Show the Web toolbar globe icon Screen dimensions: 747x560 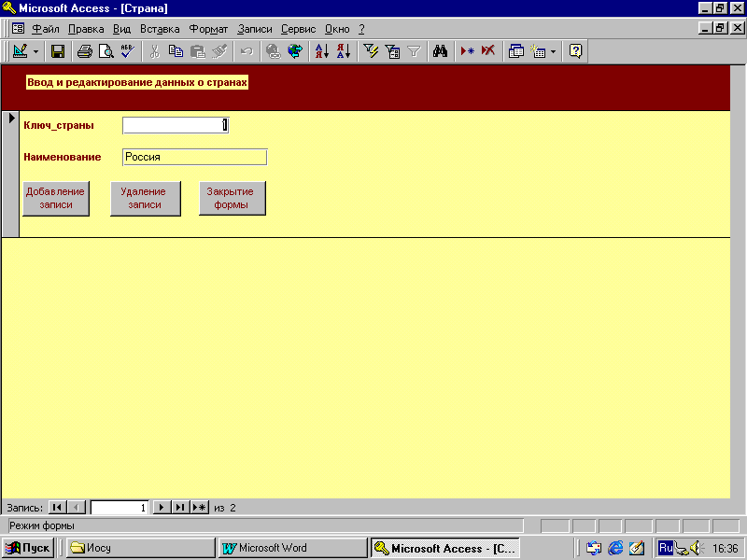[x=295, y=51]
